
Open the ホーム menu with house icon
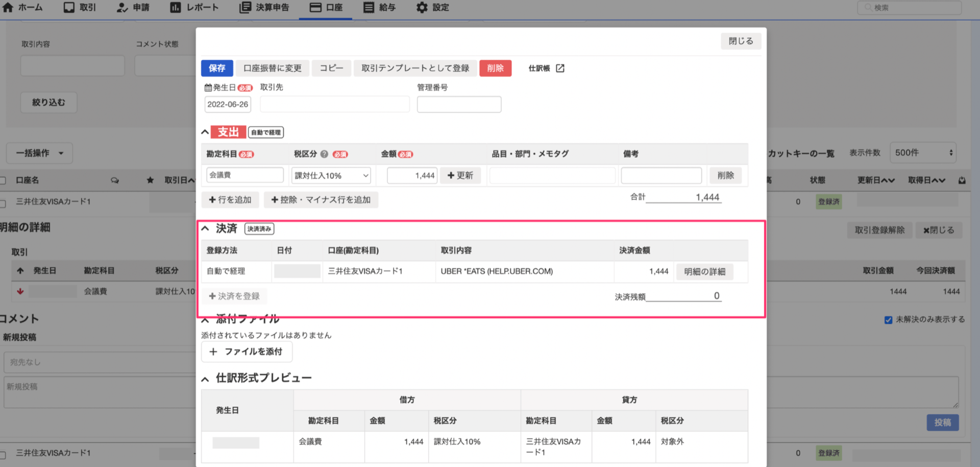(x=23, y=8)
